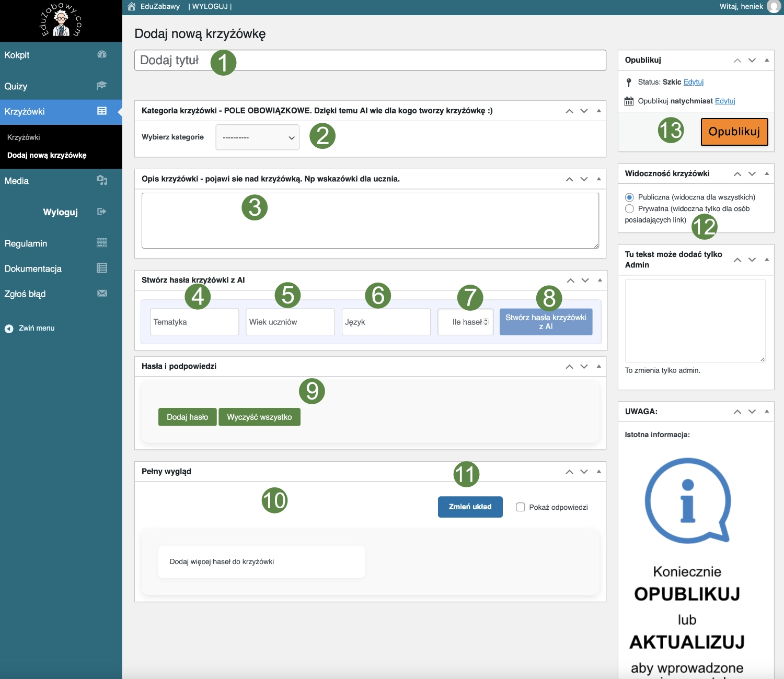This screenshot has height=679, width=784.
Task: Click the Dodaj hasło button
Action: 187,417
